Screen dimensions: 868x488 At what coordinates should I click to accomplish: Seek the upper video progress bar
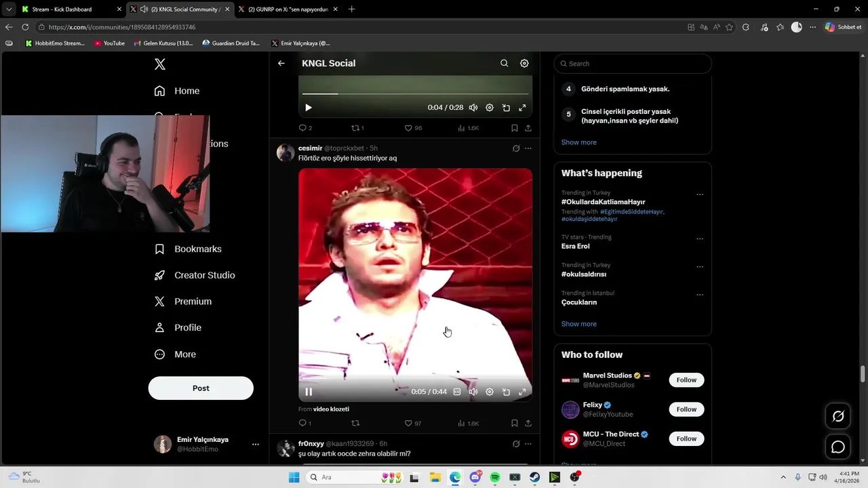point(415,94)
